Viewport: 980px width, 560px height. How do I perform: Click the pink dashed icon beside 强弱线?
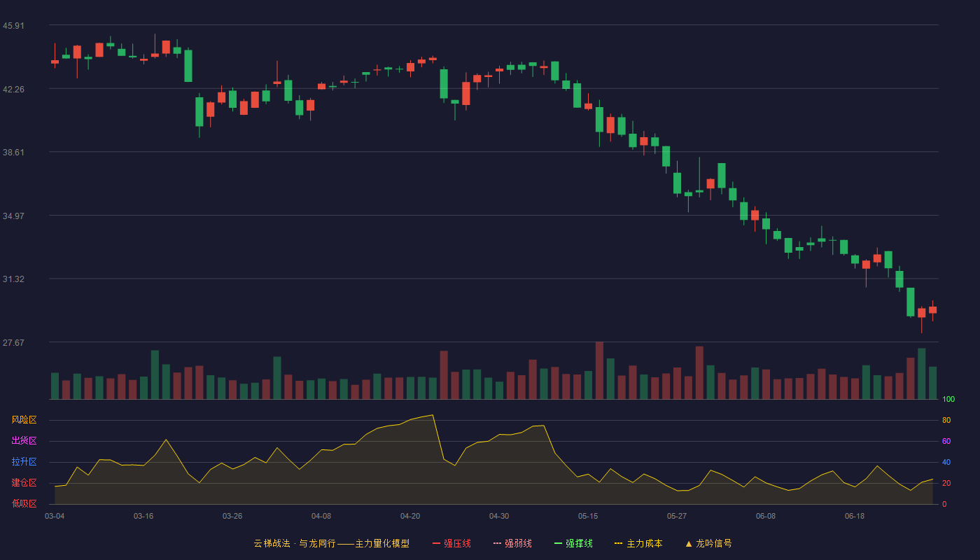(497, 543)
